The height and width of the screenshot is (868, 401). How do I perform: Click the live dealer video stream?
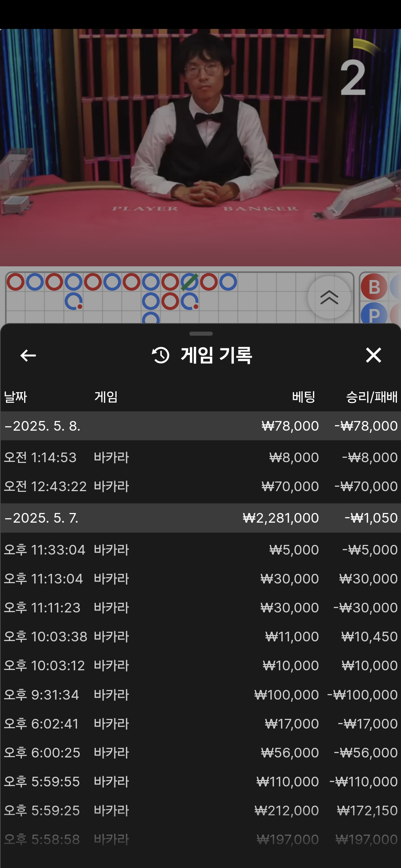(200, 148)
